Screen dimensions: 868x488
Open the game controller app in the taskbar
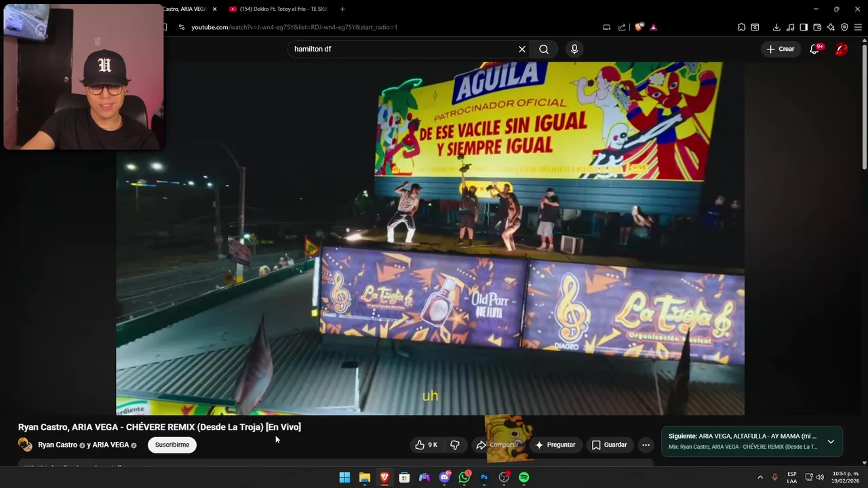pyautogui.click(x=425, y=477)
